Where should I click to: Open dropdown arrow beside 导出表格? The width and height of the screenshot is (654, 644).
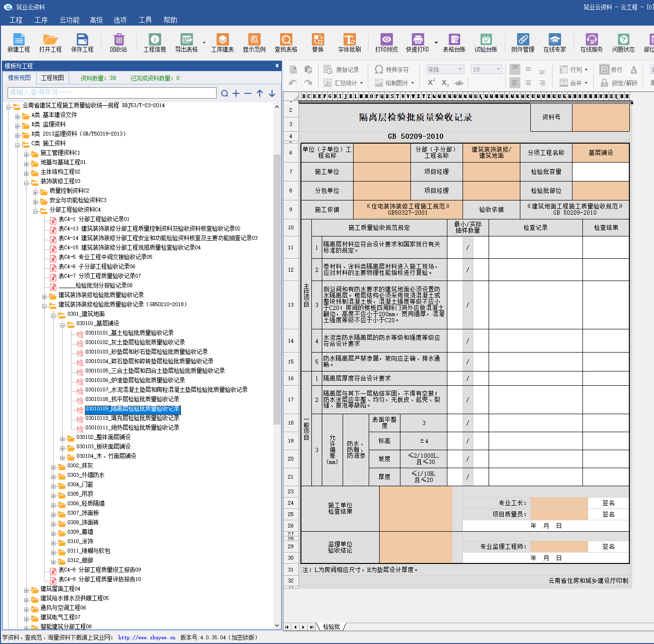[204, 43]
